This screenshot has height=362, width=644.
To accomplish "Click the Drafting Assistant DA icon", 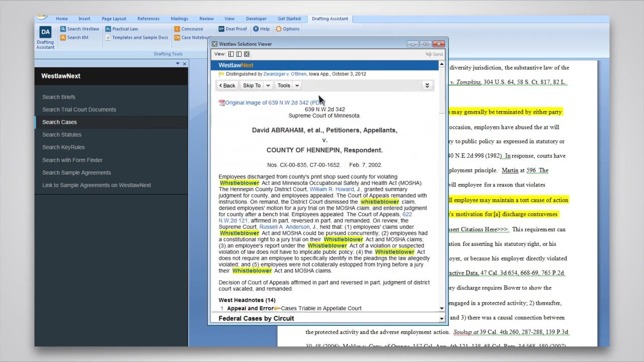I will [x=45, y=33].
